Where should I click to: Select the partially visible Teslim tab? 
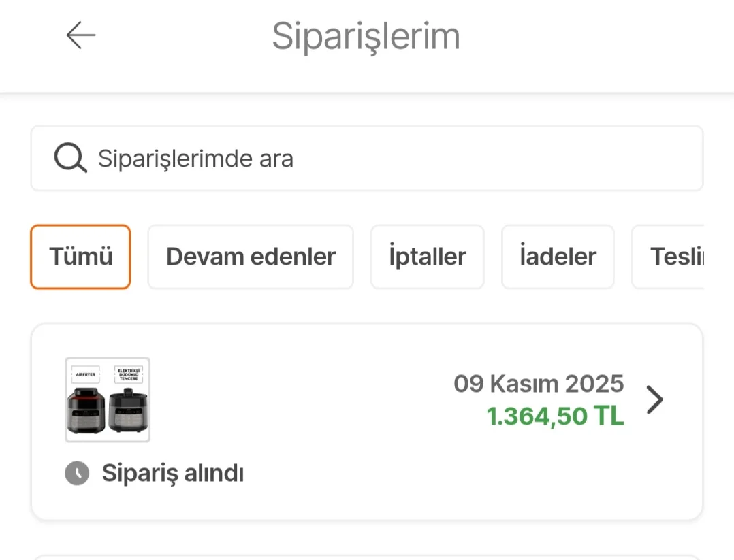click(x=674, y=257)
